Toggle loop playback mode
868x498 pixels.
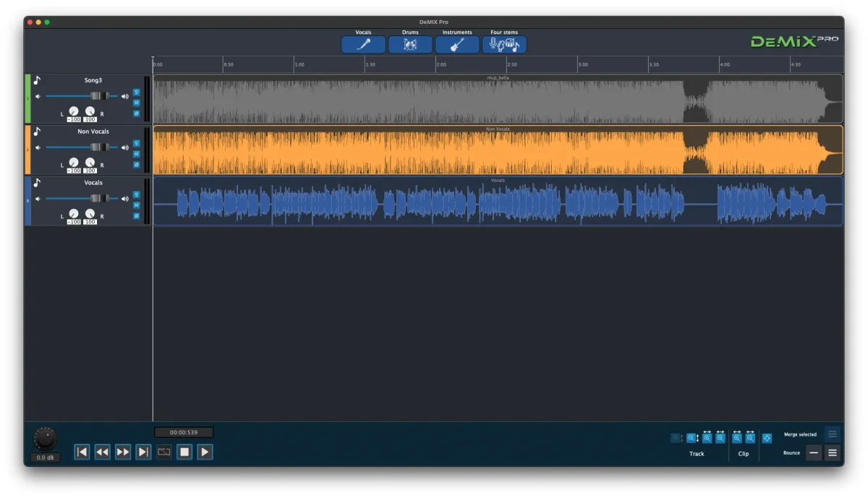click(x=164, y=452)
